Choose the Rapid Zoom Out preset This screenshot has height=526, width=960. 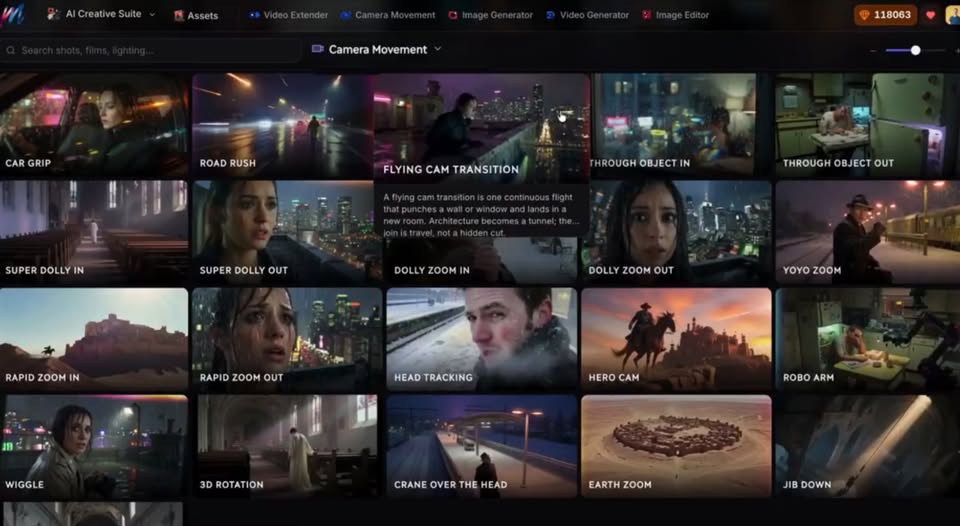287,340
